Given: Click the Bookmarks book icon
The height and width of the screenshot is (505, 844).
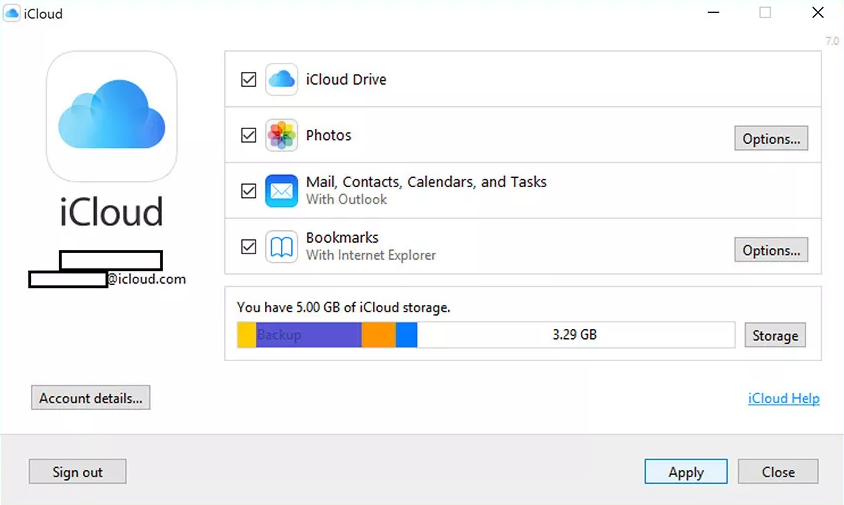Looking at the screenshot, I should click(281, 247).
